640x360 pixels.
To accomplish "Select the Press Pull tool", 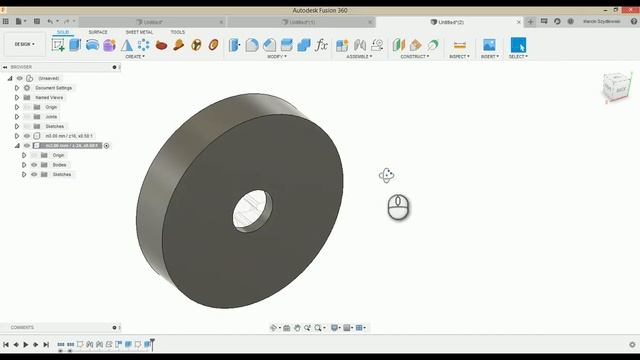I will [x=234, y=45].
